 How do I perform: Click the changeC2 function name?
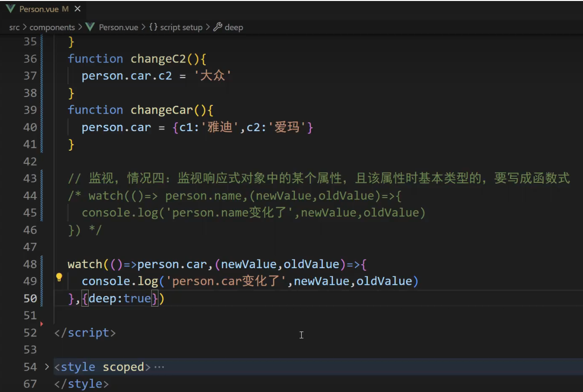pyautogui.click(x=158, y=59)
